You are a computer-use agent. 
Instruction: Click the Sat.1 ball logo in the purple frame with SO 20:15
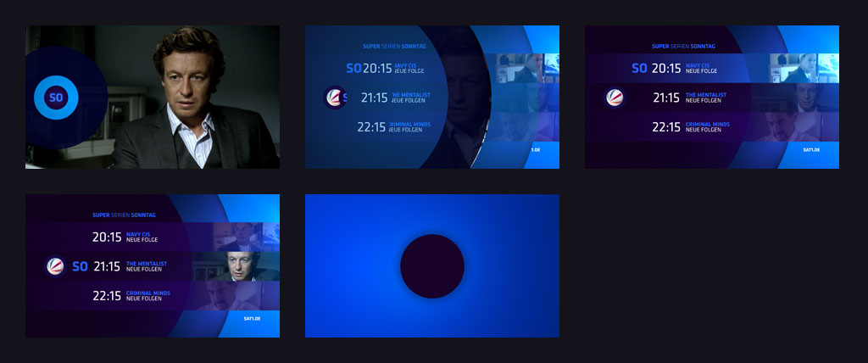615,98
